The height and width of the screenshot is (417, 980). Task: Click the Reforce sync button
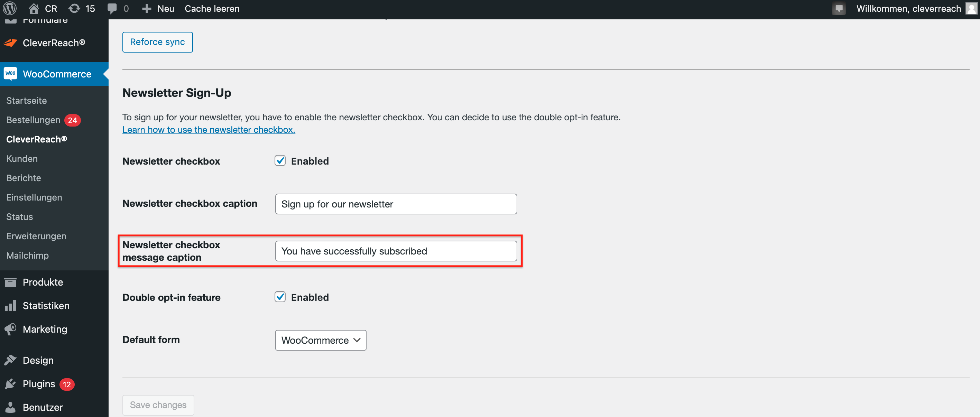coord(157,42)
